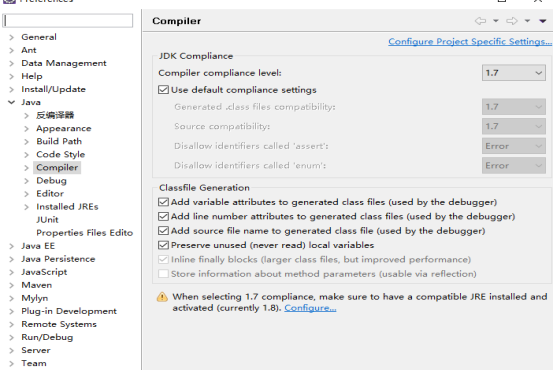Toggle Add line number attributes checkbox
This screenshot has height=371, width=554.
[163, 216]
